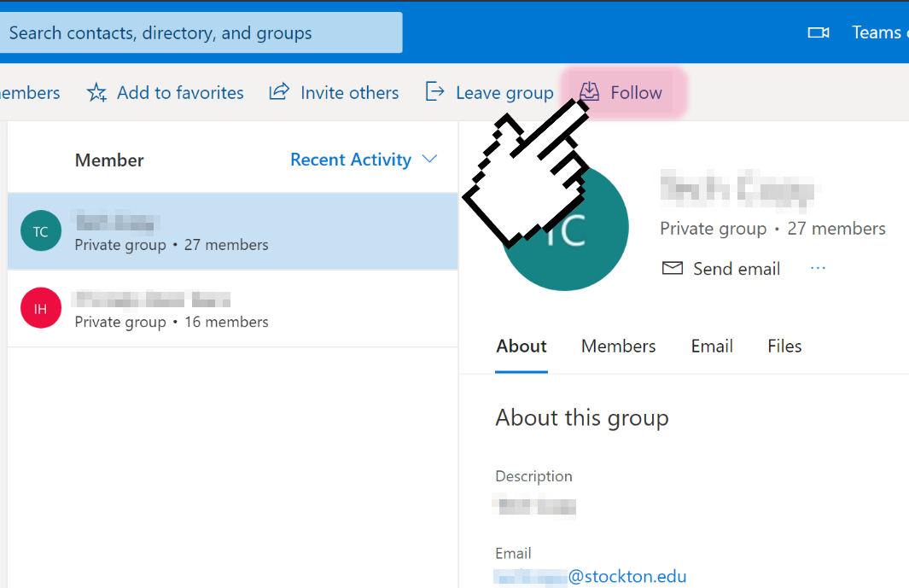The width and height of the screenshot is (909, 588).
Task: Open the Teams call option
Action: [x=880, y=32]
